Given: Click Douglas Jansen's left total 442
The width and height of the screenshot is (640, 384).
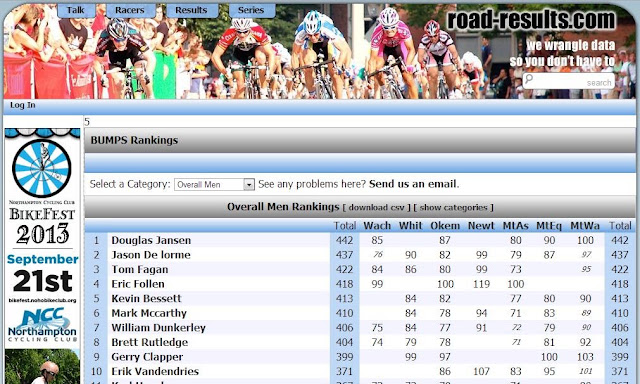Looking at the screenshot, I should point(344,240).
